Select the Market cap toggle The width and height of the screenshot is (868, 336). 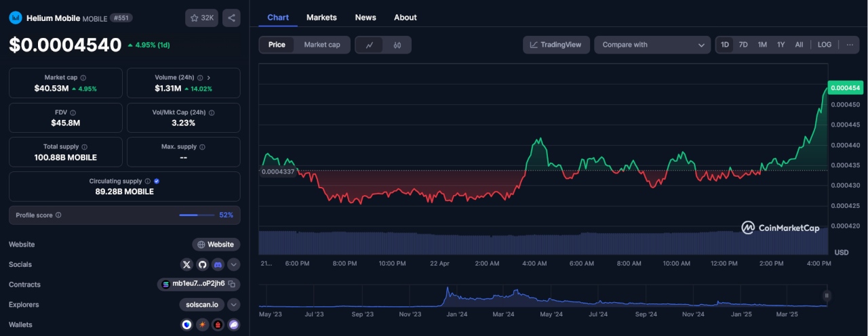[x=322, y=45]
